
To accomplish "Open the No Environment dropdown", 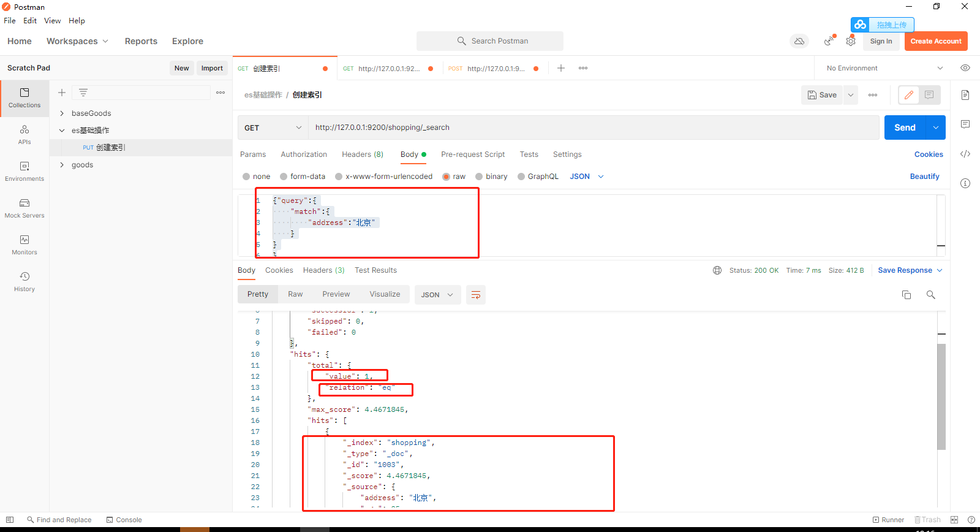I will click(x=884, y=68).
